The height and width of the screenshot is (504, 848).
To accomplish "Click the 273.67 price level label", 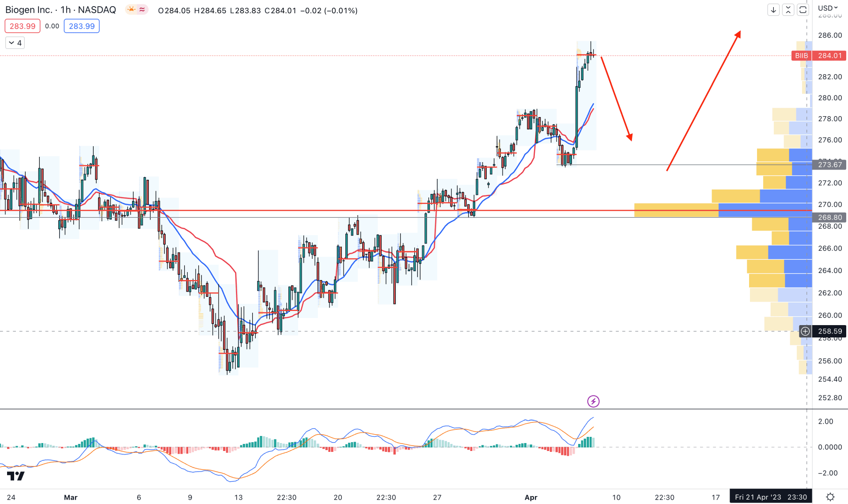I will (829, 165).
